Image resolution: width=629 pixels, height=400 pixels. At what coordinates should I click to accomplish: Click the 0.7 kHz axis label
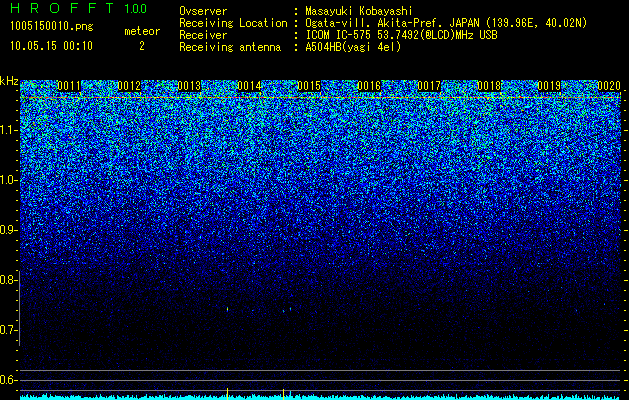click(x=8, y=330)
